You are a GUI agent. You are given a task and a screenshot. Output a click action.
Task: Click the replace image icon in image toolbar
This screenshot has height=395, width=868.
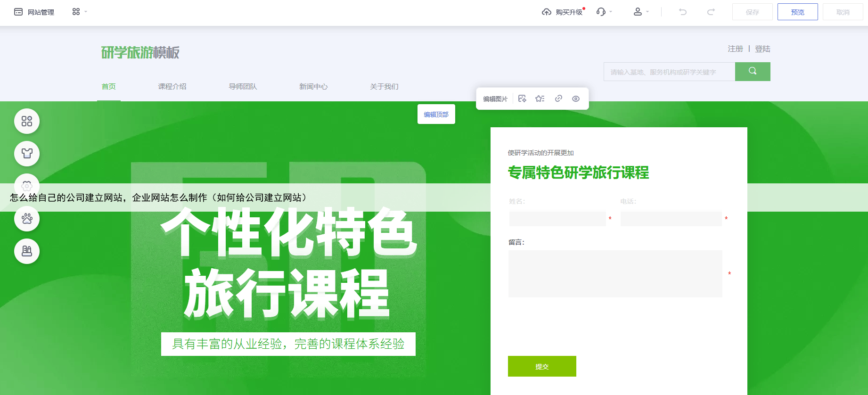tap(522, 99)
